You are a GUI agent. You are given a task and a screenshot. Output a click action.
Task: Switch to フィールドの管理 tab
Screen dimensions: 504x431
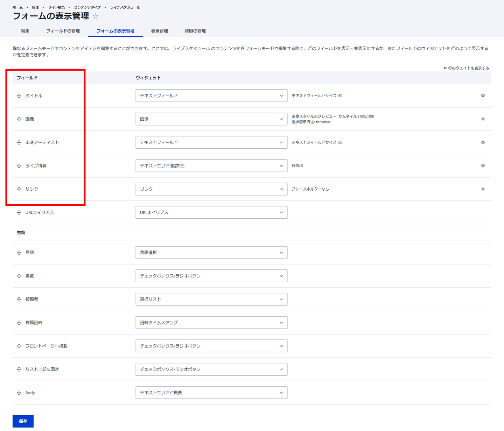click(63, 31)
